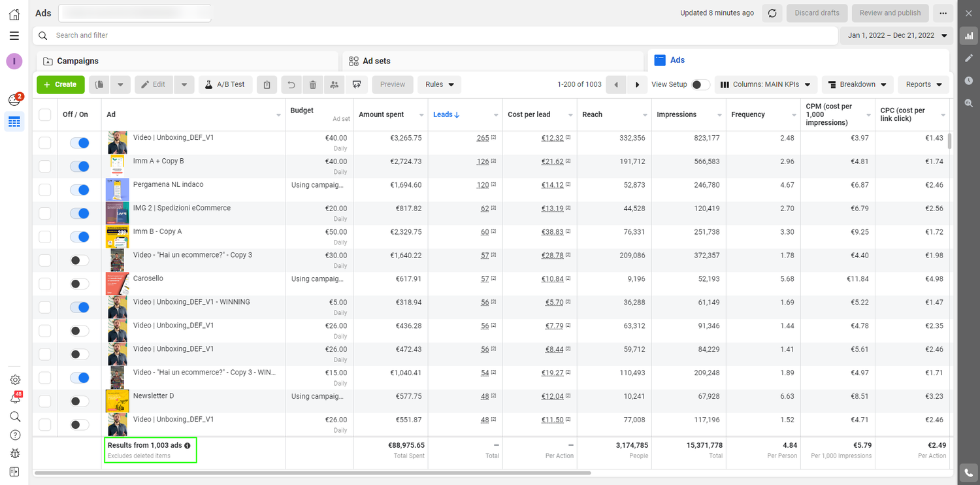Go to next page of ads

tap(637, 84)
